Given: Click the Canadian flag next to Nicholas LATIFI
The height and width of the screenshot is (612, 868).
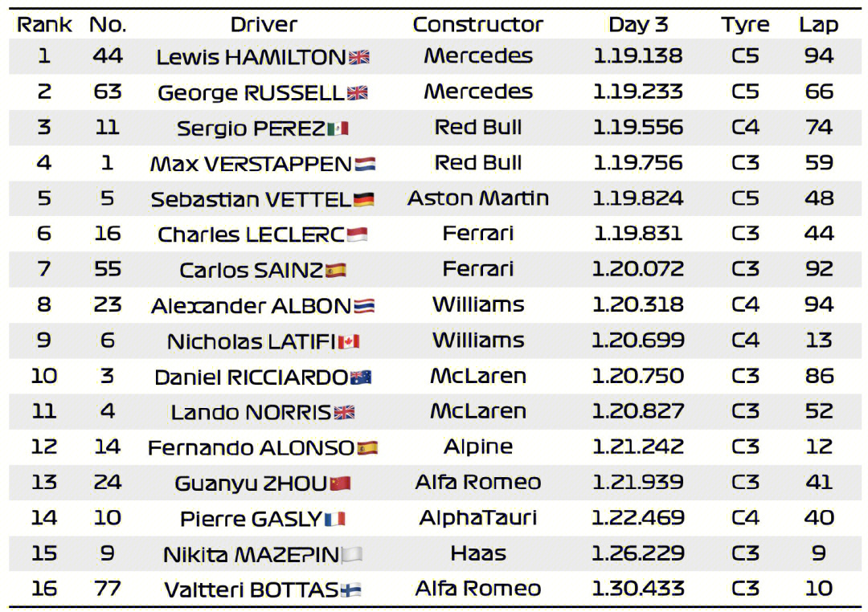Looking at the screenshot, I should click(349, 341).
